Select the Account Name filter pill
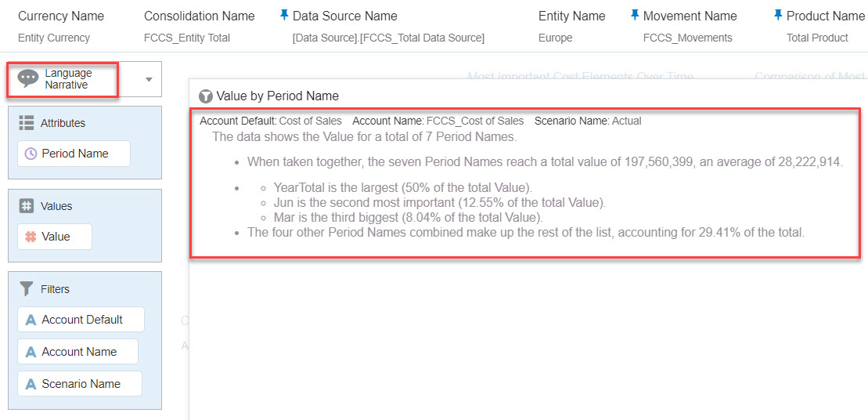868x420 pixels. [x=77, y=352]
